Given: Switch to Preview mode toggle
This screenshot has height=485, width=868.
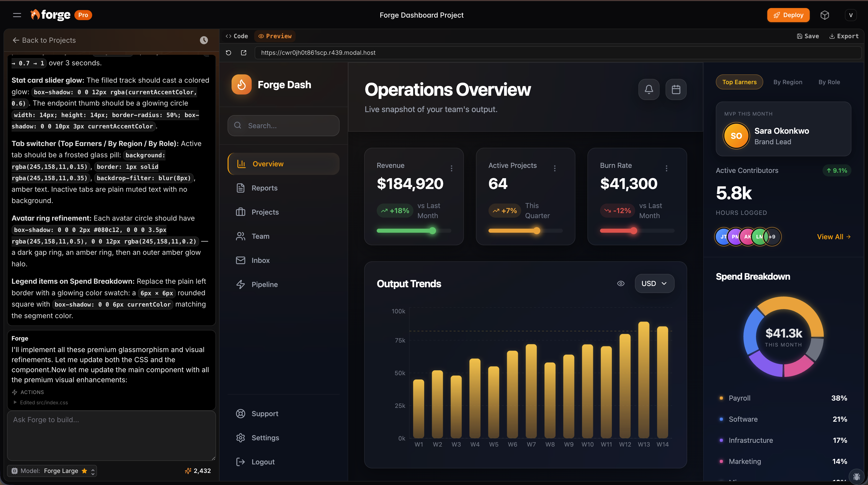Looking at the screenshot, I should pos(275,36).
